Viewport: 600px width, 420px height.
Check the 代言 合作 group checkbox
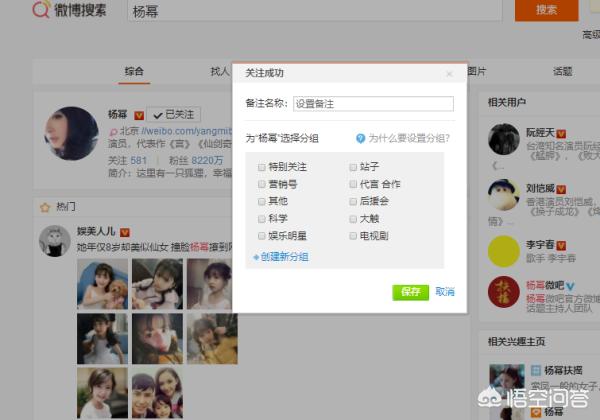[x=353, y=184]
